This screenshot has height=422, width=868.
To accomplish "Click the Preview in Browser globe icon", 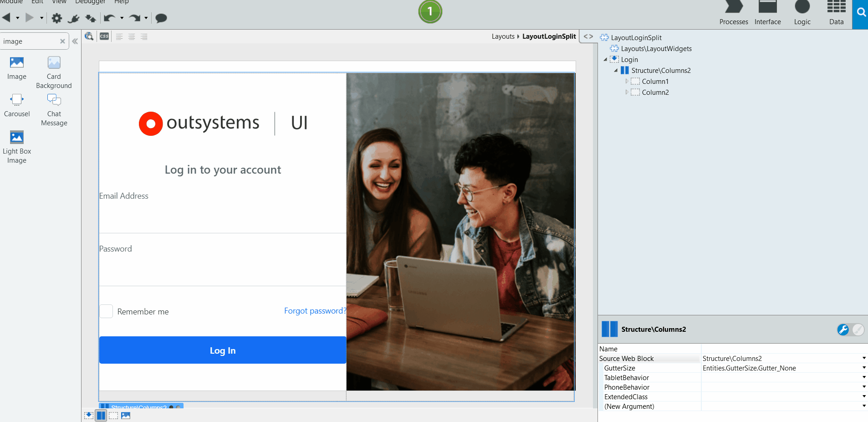I will pos(89,36).
